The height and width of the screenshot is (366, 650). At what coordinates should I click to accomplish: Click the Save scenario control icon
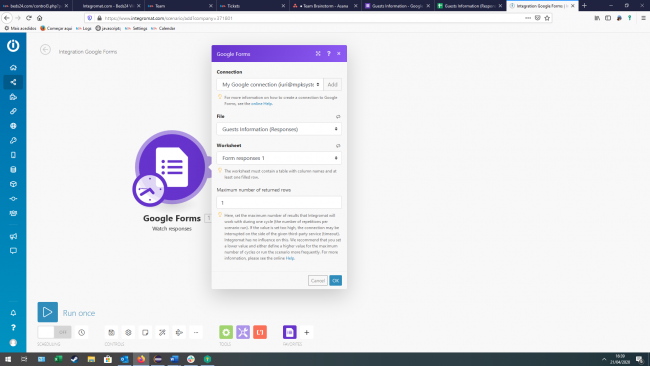click(112, 332)
